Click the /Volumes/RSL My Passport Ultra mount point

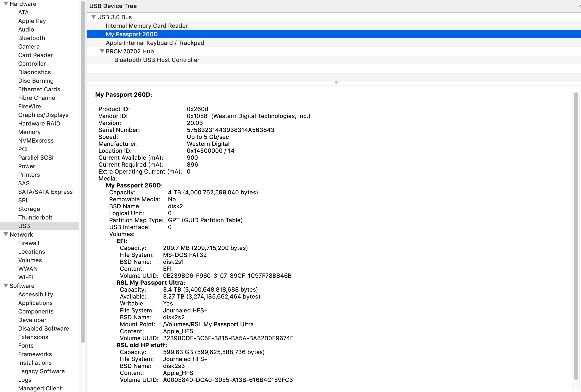[x=208, y=324]
